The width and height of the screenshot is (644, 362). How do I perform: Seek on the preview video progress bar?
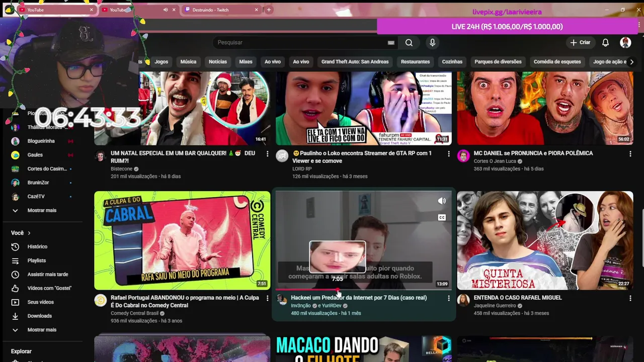tap(363, 290)
